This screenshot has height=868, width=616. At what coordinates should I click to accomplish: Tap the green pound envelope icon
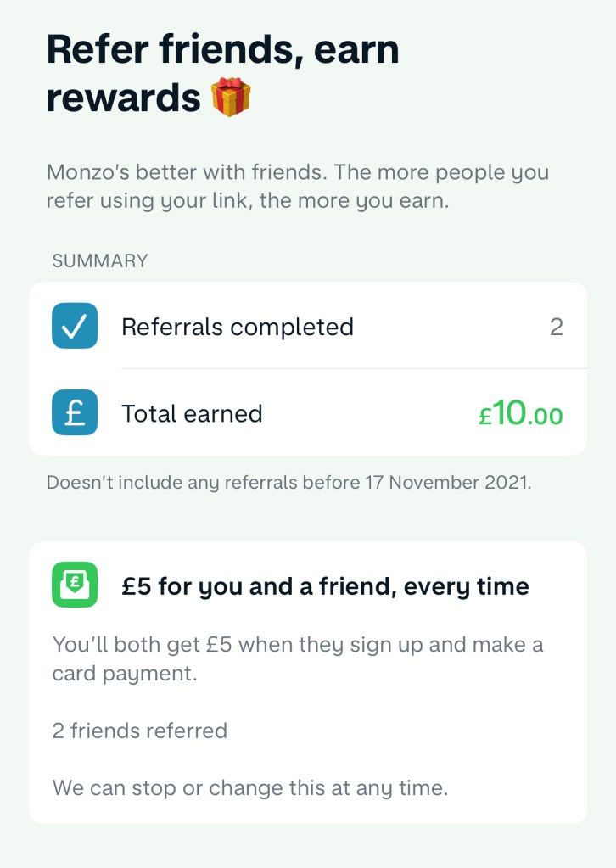tap(75, 585)
